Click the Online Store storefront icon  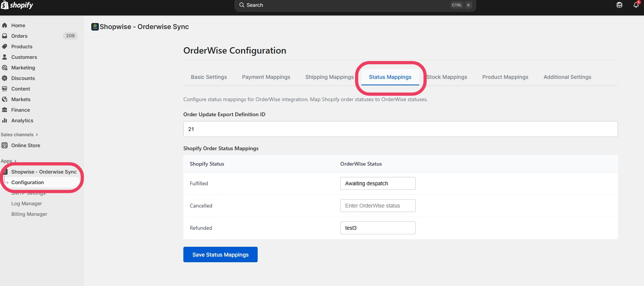pos(5,145)
